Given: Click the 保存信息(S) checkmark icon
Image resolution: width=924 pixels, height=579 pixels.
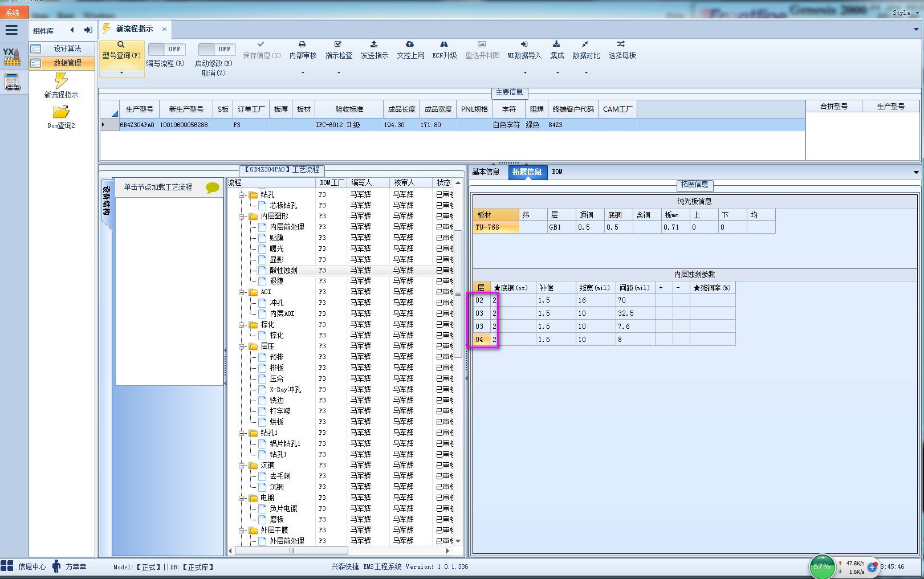Looking at the screenshot, I should pos(260,44).
